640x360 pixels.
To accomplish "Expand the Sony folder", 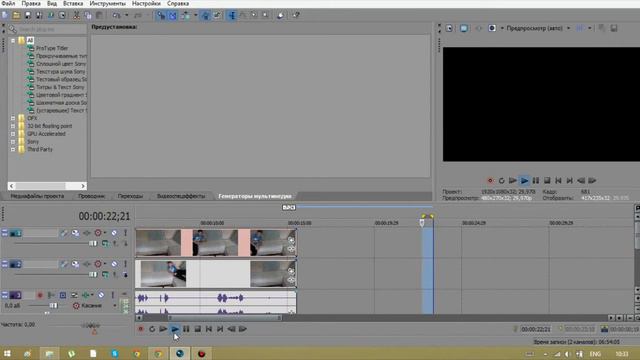I will click(x=13, y=142).
